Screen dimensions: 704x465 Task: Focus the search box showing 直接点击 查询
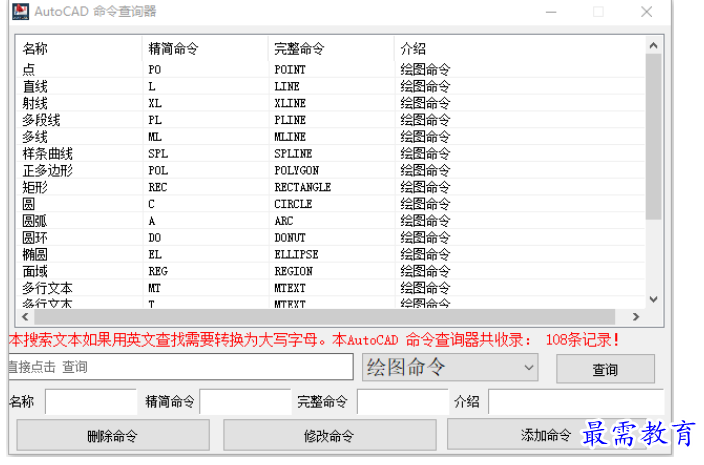click(x=180, y=367)
